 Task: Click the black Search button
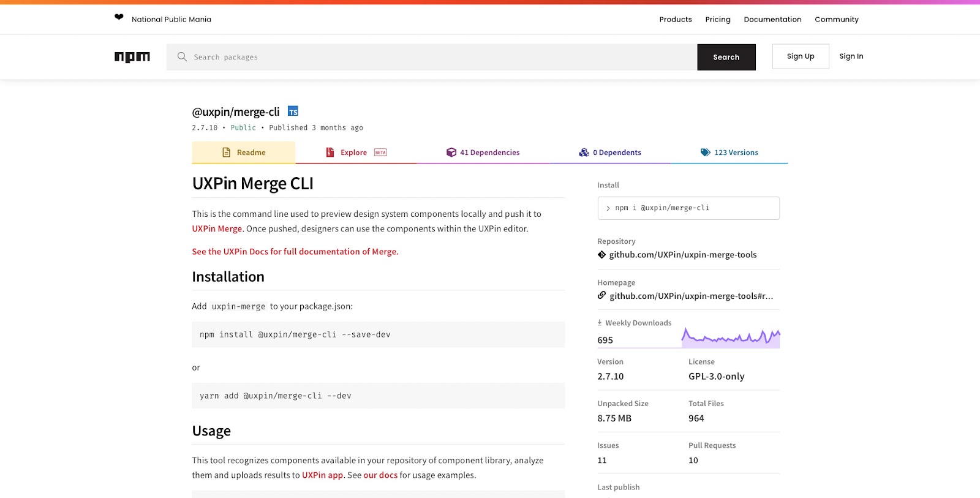click(726, 57)
